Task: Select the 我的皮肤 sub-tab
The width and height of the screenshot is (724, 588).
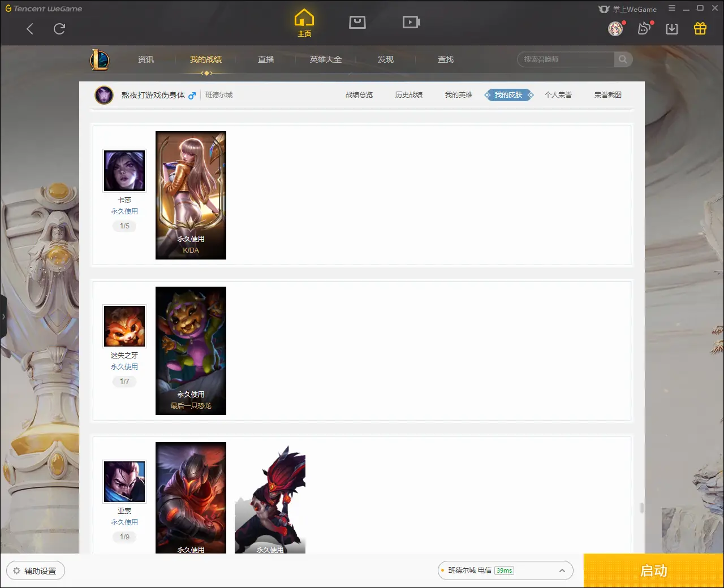Action: (508, 95)
